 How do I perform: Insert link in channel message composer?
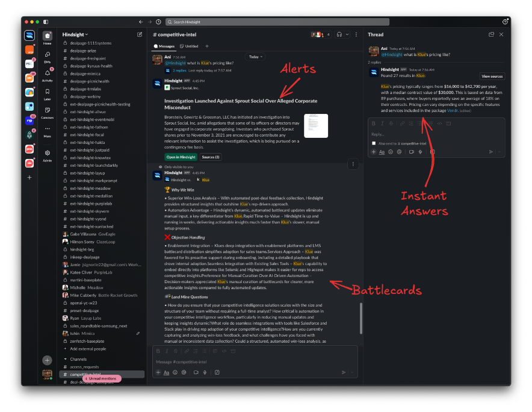pyautogui.click(x=187, y=351)
